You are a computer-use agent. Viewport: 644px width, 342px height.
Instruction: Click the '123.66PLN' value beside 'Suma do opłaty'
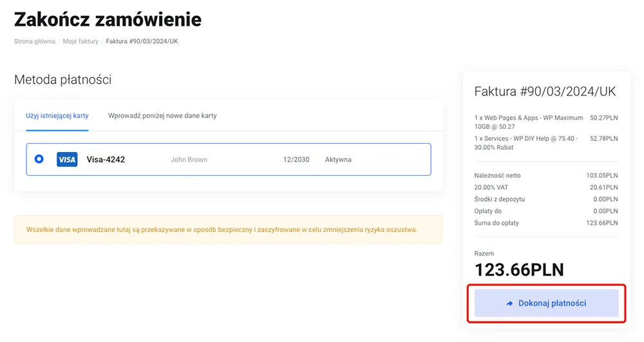[602, 223]
